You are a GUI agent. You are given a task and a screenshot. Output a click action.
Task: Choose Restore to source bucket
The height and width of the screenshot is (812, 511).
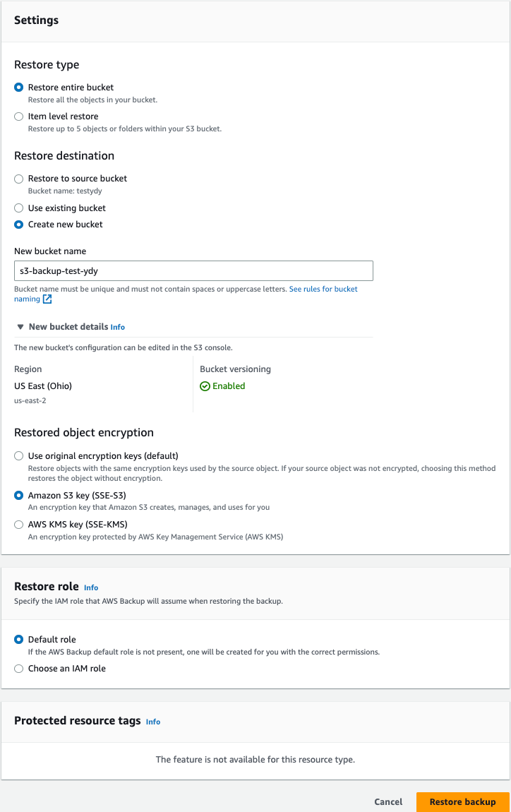tap(18, 179)
